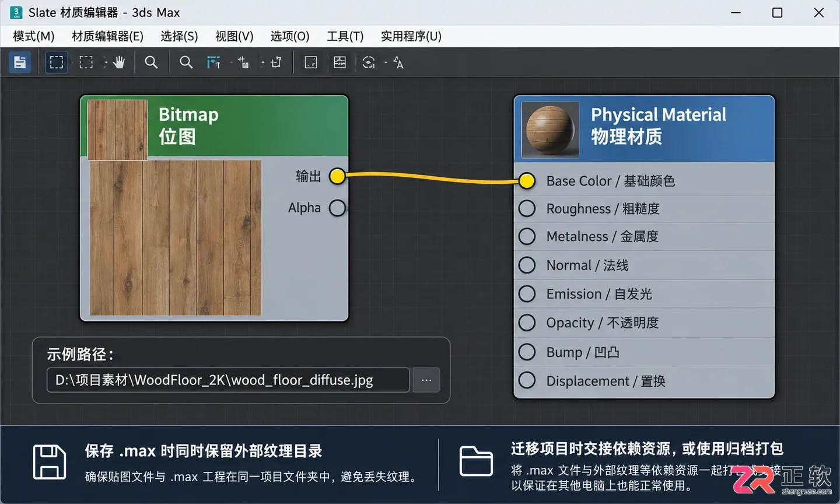Open the 材质编辑器(E) menu
840x504 pixels.
pos(107,36)
